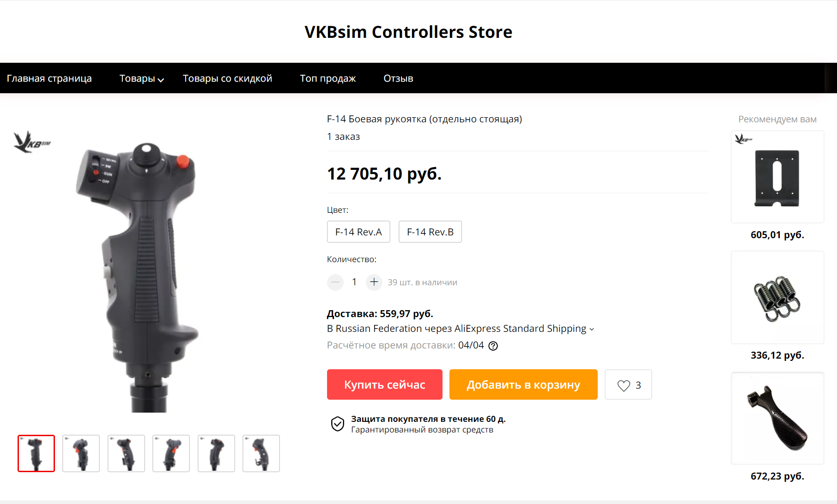Click the buyer protection shield icon

(338, 424)
